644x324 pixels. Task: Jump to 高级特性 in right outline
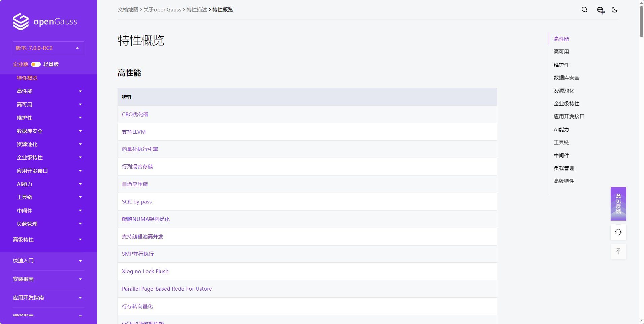tap(564, 181)
